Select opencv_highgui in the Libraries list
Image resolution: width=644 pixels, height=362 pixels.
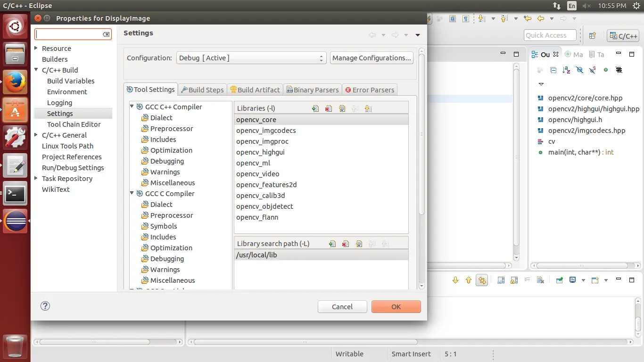322,152
